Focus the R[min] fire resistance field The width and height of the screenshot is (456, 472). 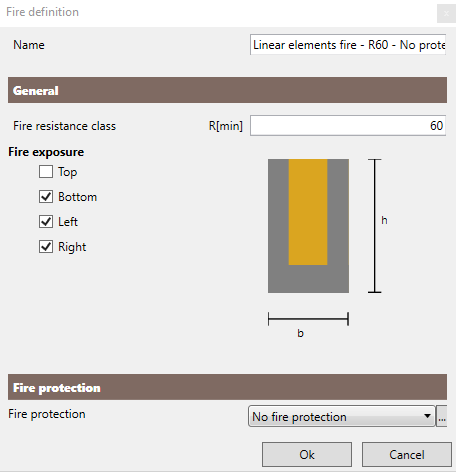[348, 126]
